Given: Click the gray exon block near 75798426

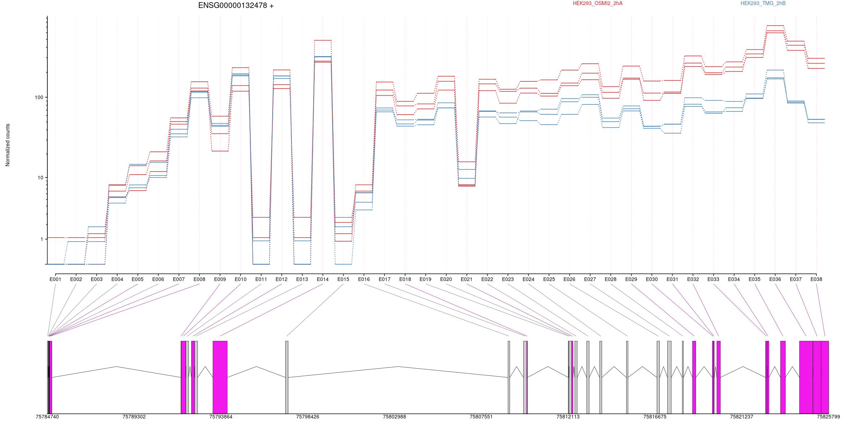Looking at the screenshot, I should (287, 377).
